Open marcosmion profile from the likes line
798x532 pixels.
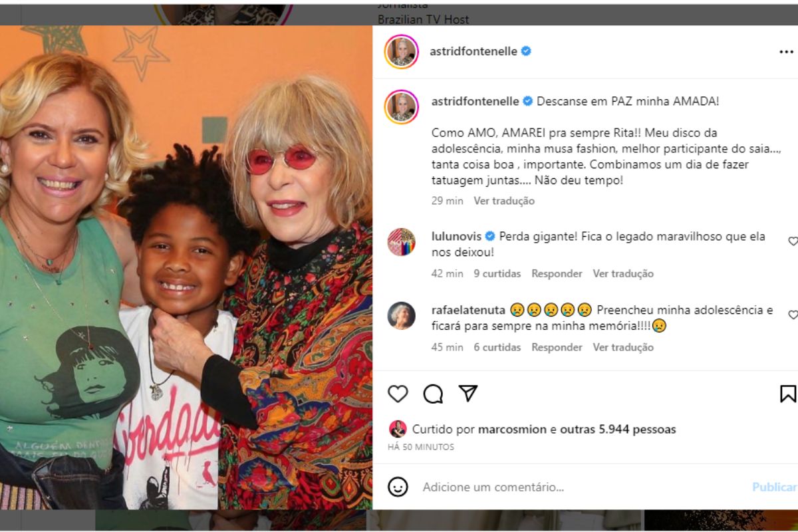pyautogui.click(x=512, y=429)
